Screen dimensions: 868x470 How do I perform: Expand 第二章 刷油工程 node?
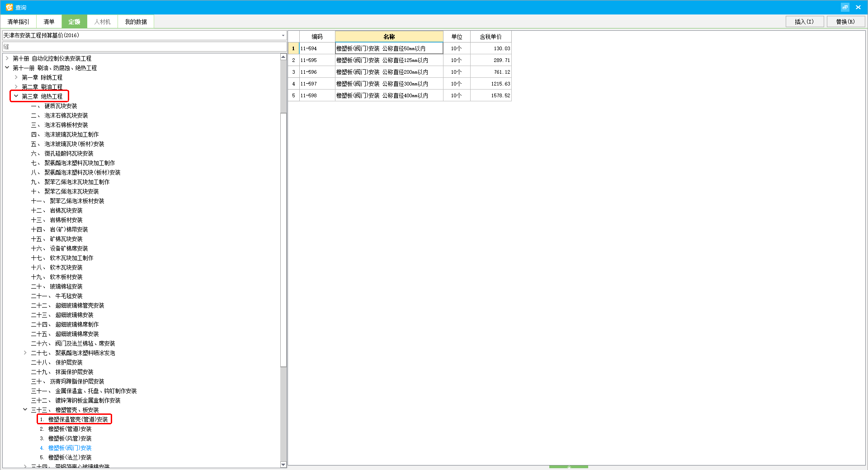(x=16, y=87)
